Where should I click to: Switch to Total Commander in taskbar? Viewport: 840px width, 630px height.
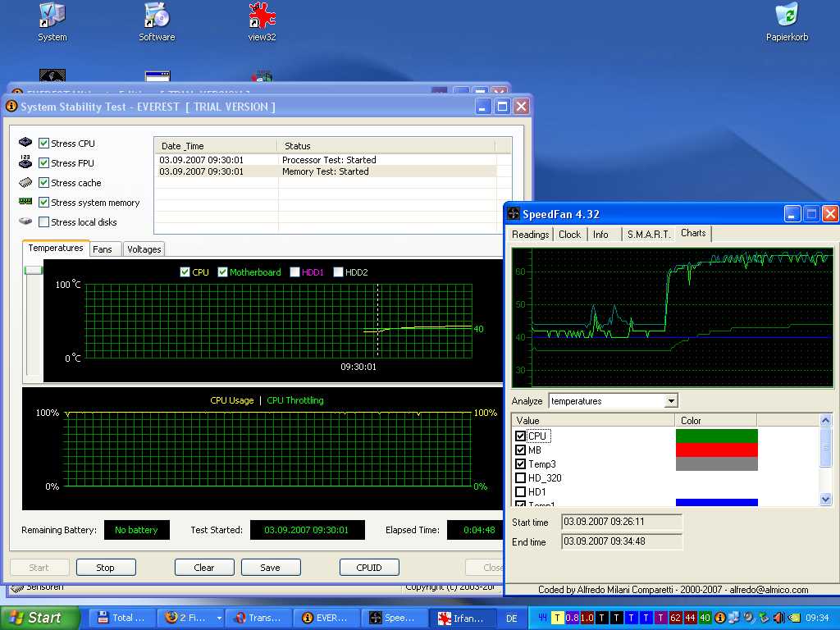121,618
